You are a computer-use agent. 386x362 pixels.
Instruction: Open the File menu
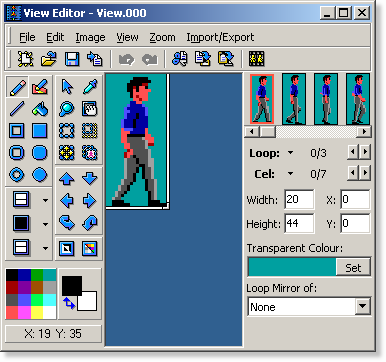pos(27,37)
